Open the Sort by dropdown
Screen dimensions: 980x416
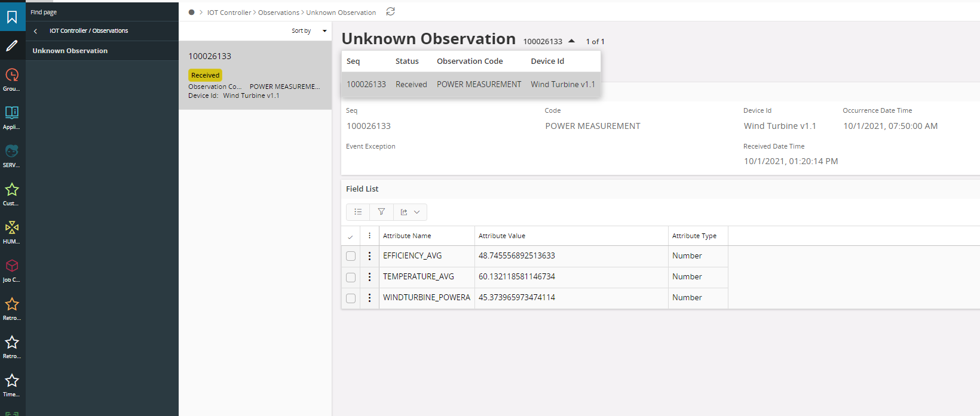click(309, 31)
